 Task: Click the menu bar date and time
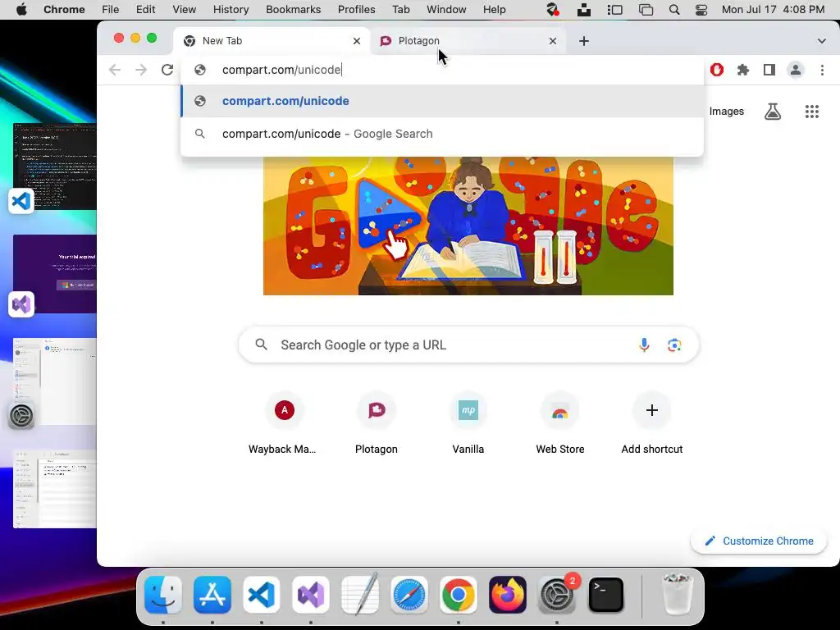[773, 10]
